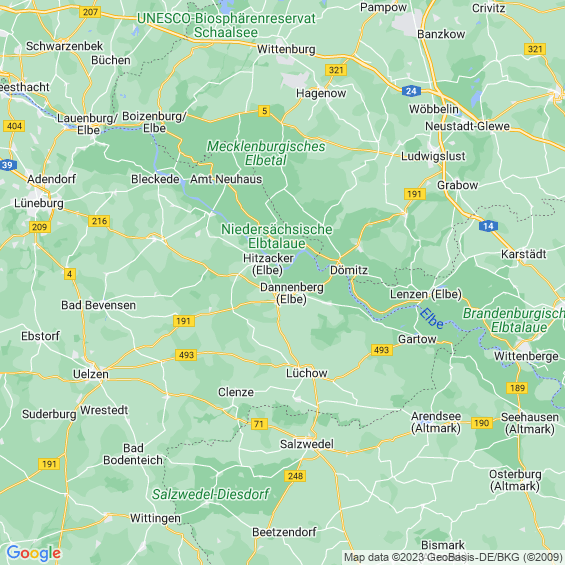The image size is (565, 565).
Task: Click the Salzwedel town label
Action: coord(307,444)
